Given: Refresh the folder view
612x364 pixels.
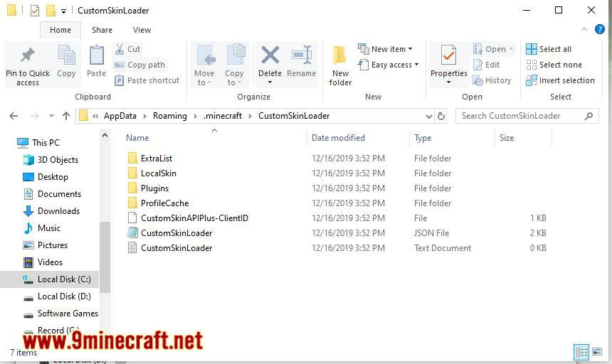Looking at the screenshot, I should pyautogui.click(x=441, y=116).
